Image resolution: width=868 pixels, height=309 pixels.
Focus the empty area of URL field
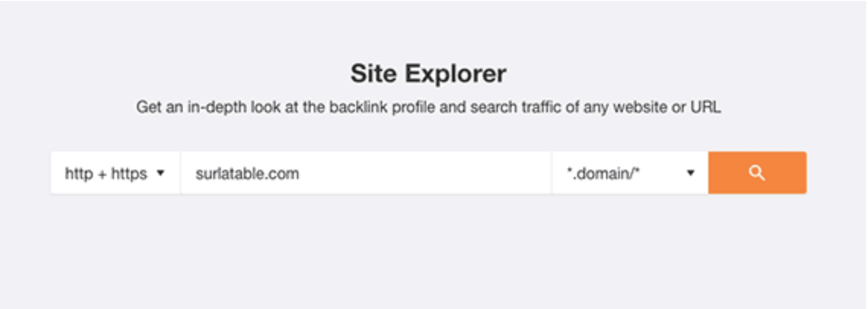tap(425, 173)
